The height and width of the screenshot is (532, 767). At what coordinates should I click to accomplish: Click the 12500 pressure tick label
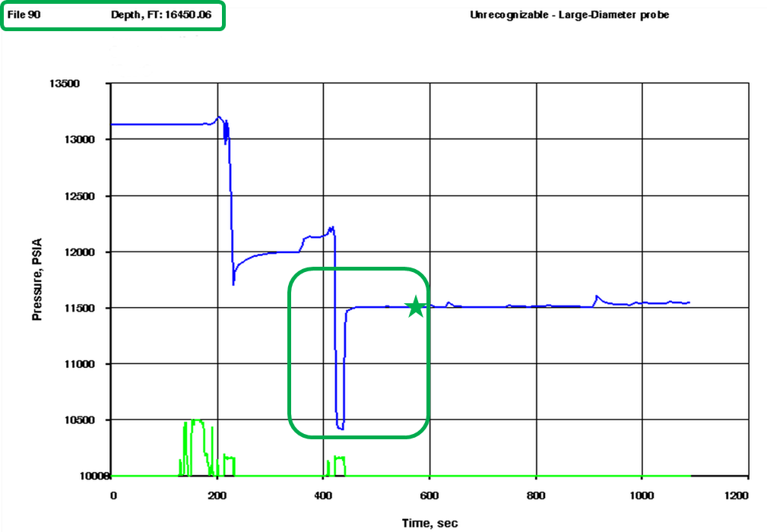79,196
